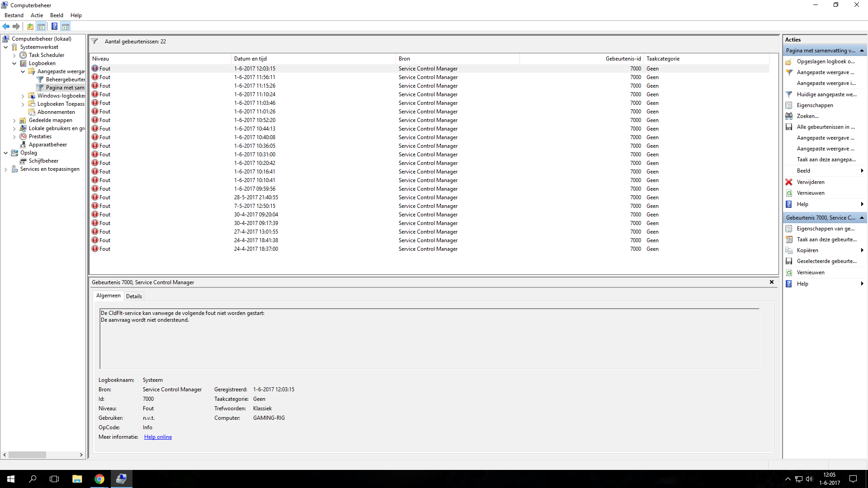Image resolution: width=868 pixels, height=488 pixels.
Task: Click the Zoeken binoculars icon
Action: click(789, 116)
